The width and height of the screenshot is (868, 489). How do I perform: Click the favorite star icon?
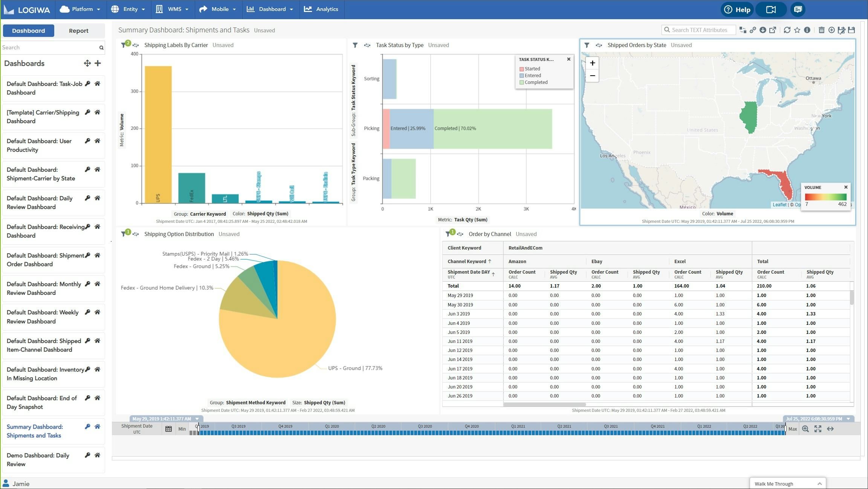coord(797,30)
